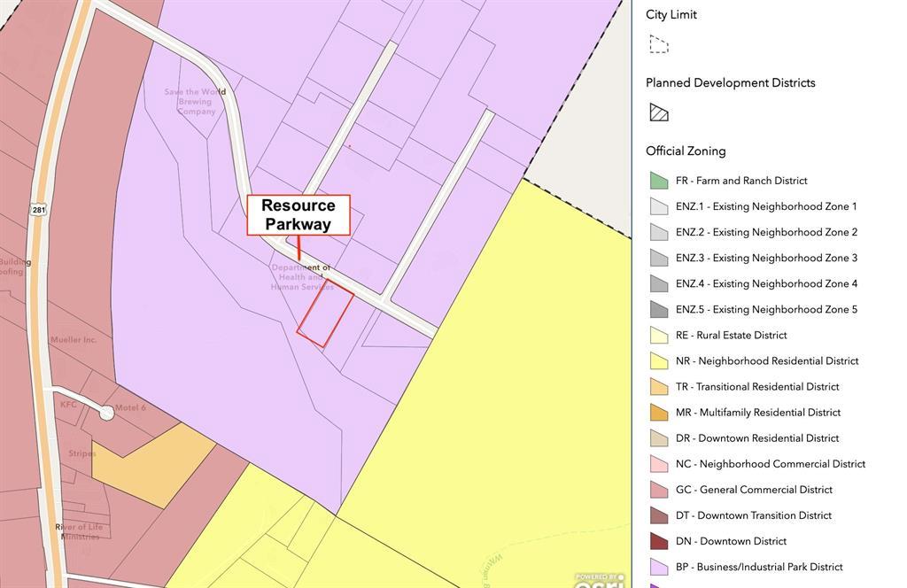Click the GC General Commercial District legend entry

click(754, 490)
